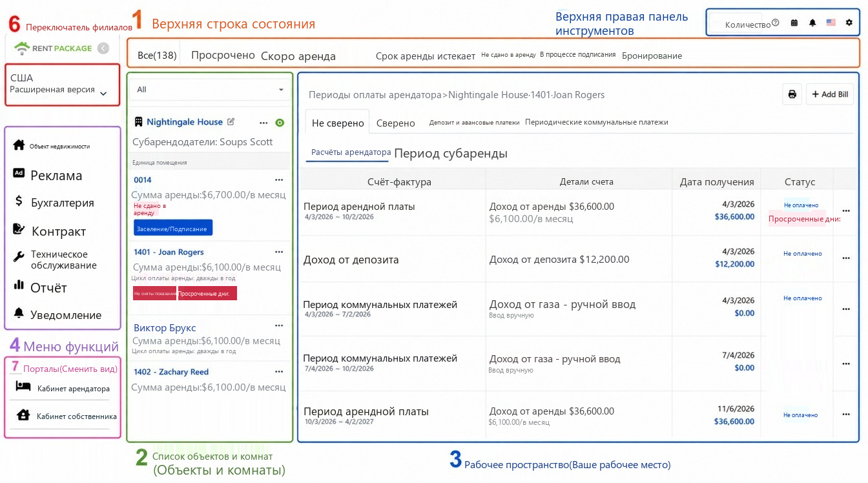The height and width of the screenshot is (483, 868).
Task: Open the Nightingale House three-dot menu
Action: coord(263,122)
